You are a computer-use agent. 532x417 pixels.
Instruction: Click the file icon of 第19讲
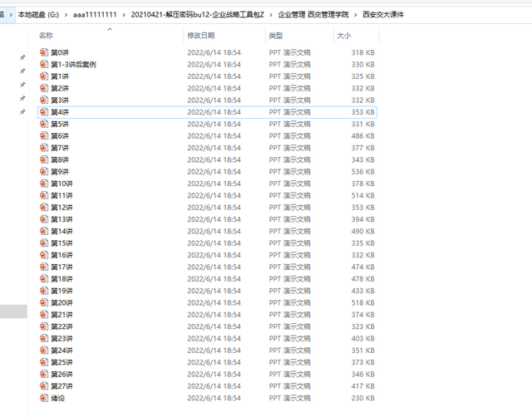click(x=44, y=291)
